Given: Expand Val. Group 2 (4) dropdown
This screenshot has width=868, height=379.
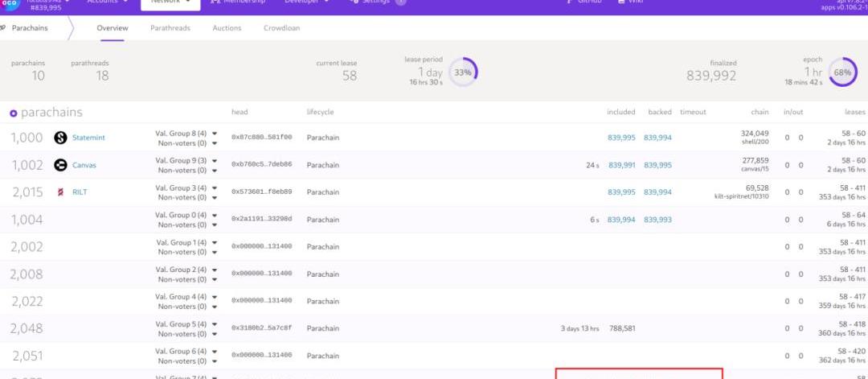Looking at the screenshot, I should pos(215,270).
